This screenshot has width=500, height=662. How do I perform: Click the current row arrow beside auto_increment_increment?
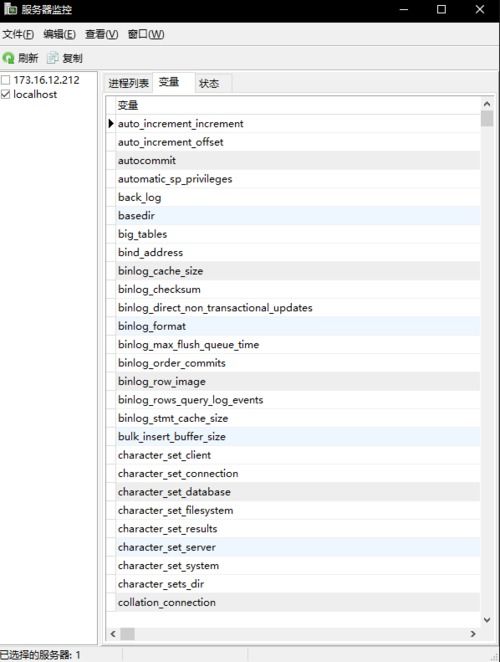point(111,123)
